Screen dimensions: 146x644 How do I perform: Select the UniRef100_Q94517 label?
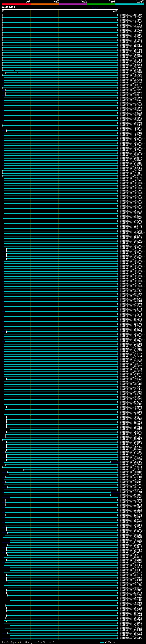point(131,374)
